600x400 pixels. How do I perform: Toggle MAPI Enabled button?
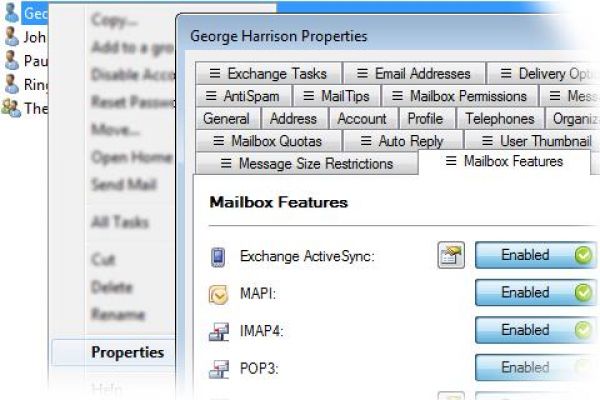[x=536, y=292]
